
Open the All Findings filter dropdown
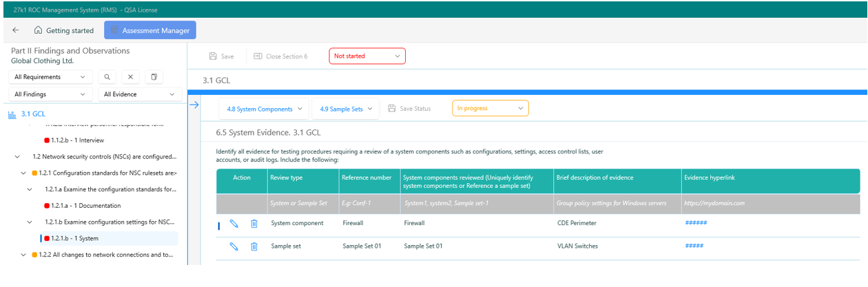(x=50, y=94)
